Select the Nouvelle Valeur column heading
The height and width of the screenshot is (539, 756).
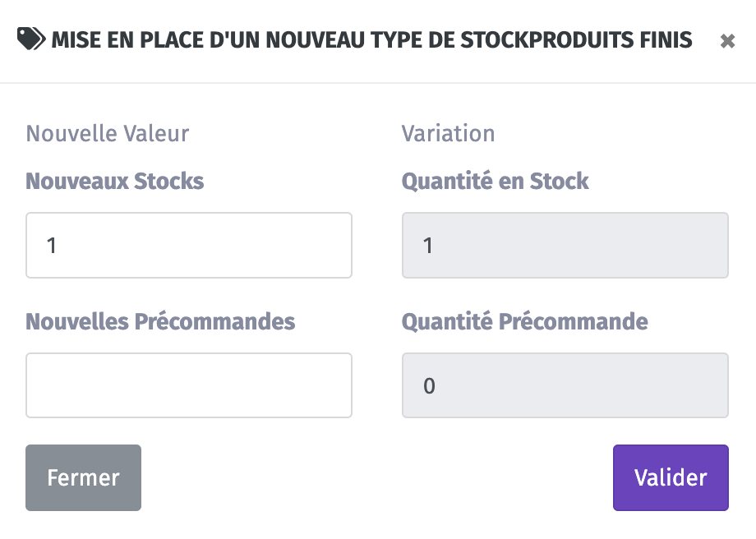click(108, 134)
